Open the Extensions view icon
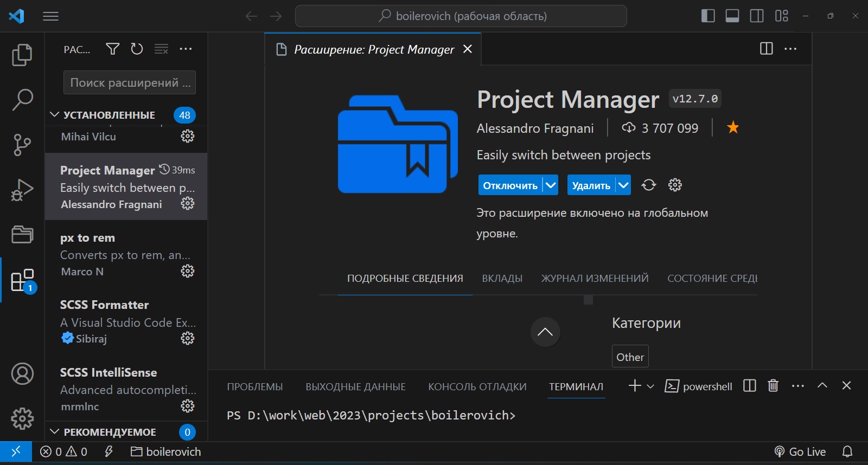The height and width of the screenshot is (465, 868). (x=23, y=281)
